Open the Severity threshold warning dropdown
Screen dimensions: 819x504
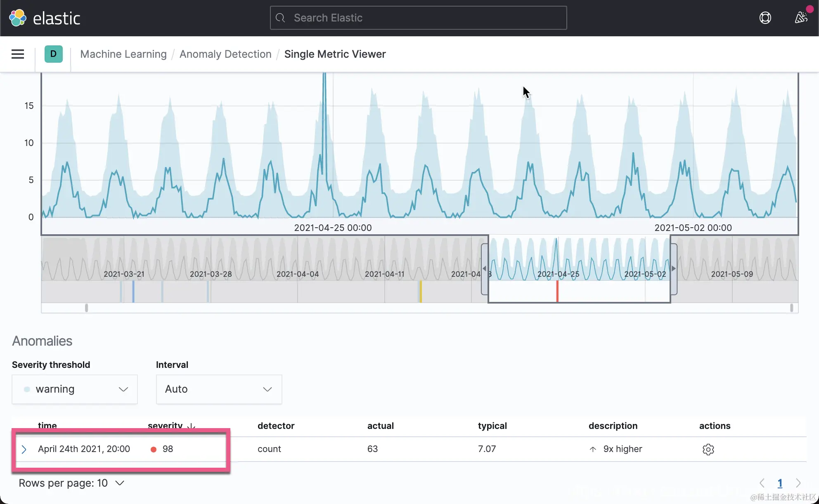(75, 389)
